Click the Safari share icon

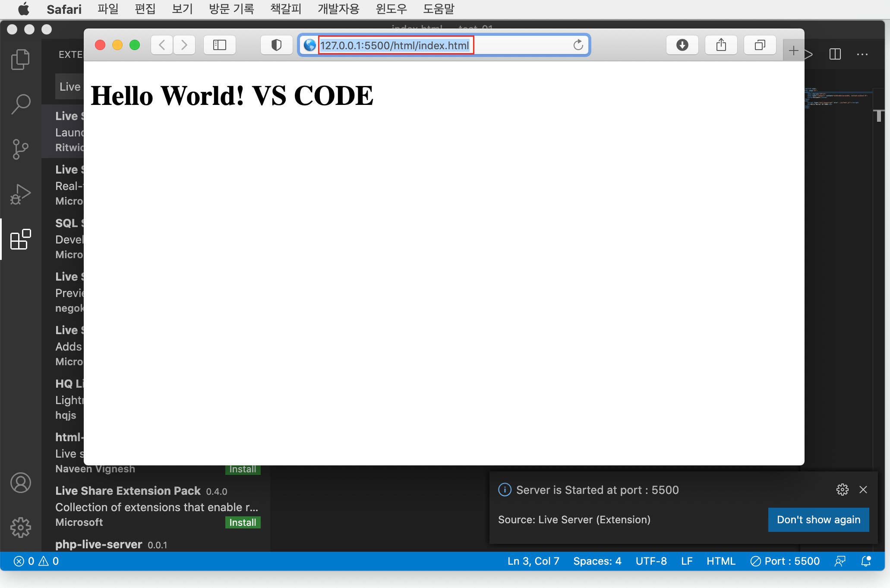coord(721,45)
